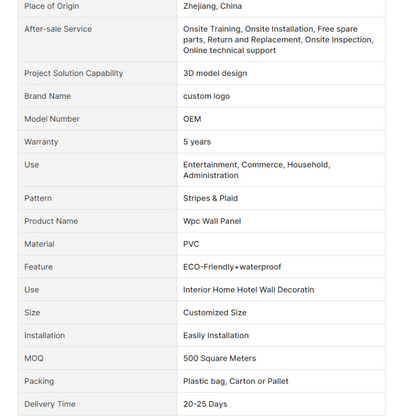Select the Stripes & Plaid pattern value

(x=210, y=198)
